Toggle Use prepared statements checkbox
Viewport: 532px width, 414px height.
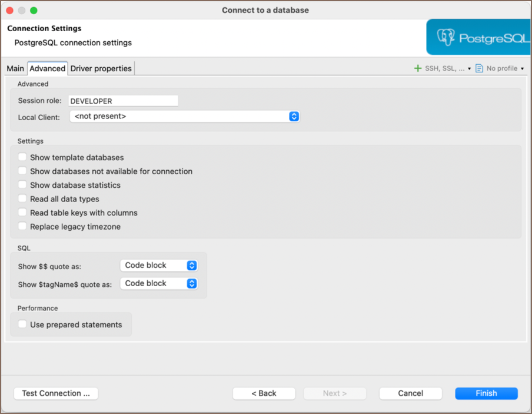pyautogui.click(x=22, y=324)
